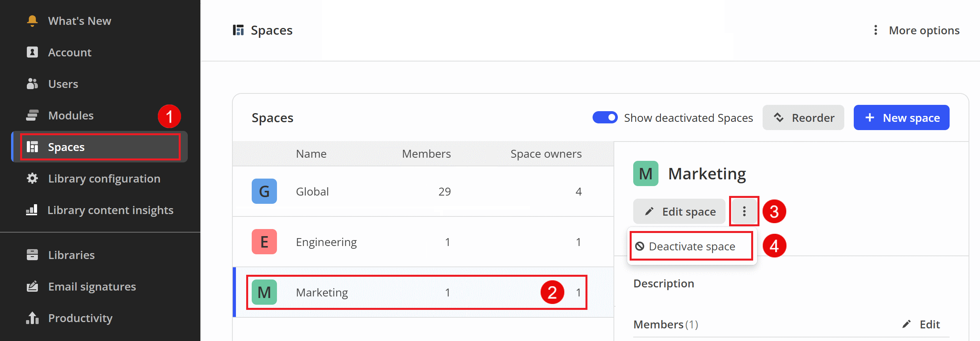Click the New space button
Screen dimensions: 980x341
coord(901,117)
